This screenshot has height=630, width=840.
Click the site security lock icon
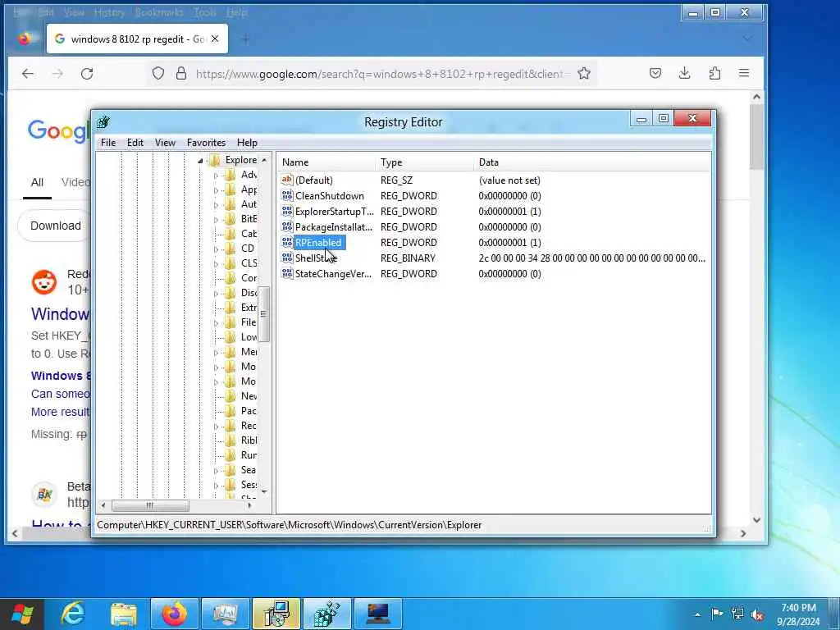click(181, 73)
